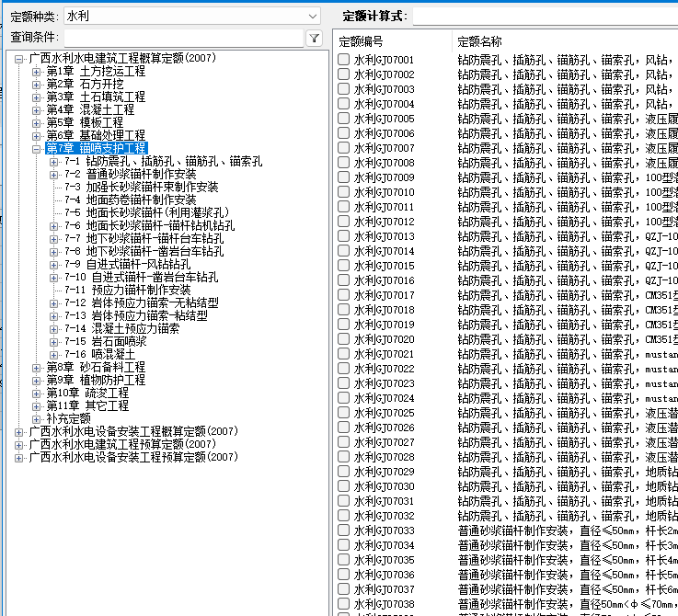Click the 定额计算式 input field
This screenshot has width=678, height=616.
click(x=545, y=17)
